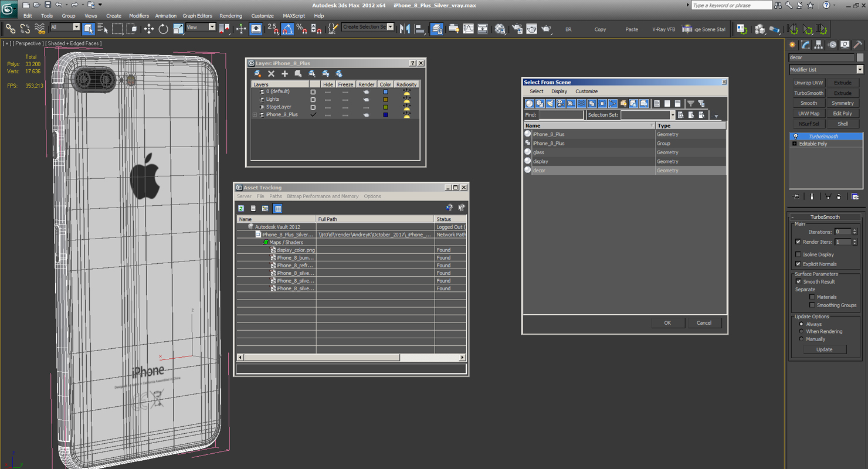Choose the Select and Move tool
This screenshot has width=868, height=469.
click(149, 28)
